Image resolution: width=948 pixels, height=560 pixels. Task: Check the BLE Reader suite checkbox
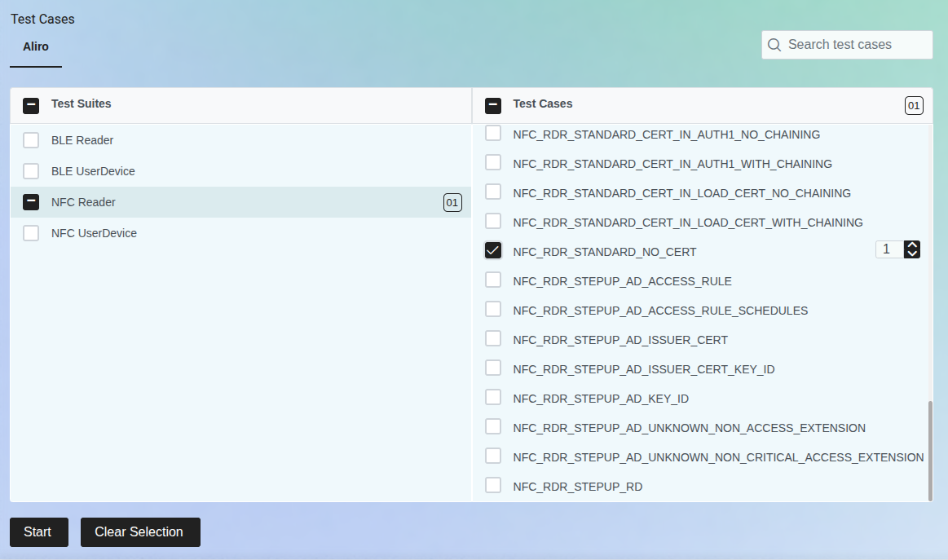(31, 140)
